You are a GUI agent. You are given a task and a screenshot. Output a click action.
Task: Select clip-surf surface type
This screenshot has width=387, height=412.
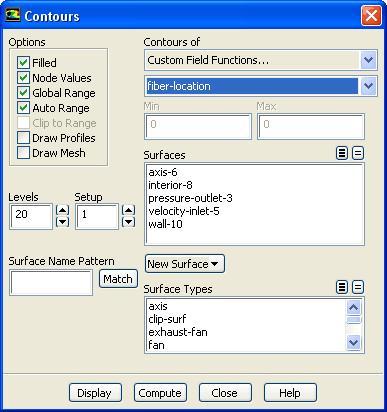(246, 319)
